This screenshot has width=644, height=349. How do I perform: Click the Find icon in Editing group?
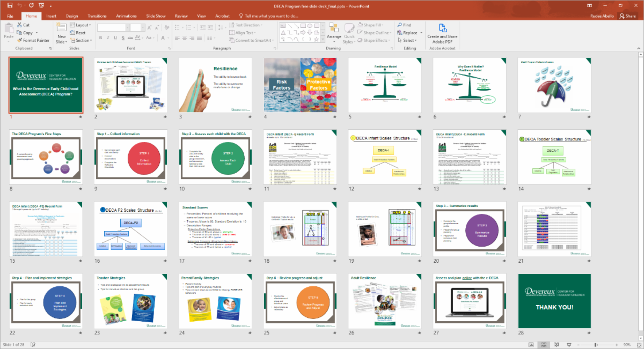coord(401,25)
